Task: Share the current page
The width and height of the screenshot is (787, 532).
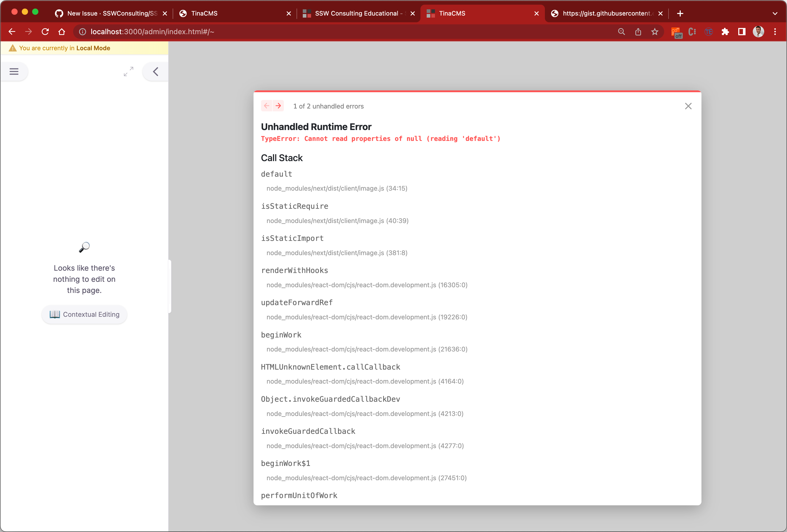Action: 638,32
